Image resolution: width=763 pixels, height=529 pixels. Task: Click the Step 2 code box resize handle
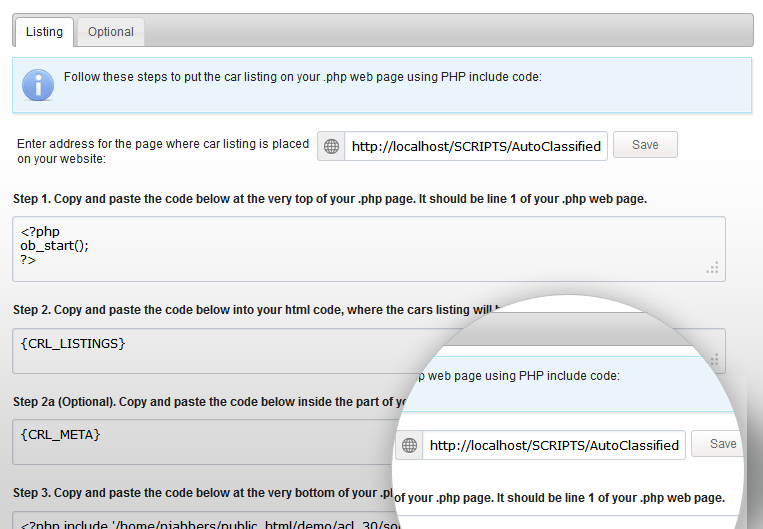pyautogui.click(x=714, y=360)
